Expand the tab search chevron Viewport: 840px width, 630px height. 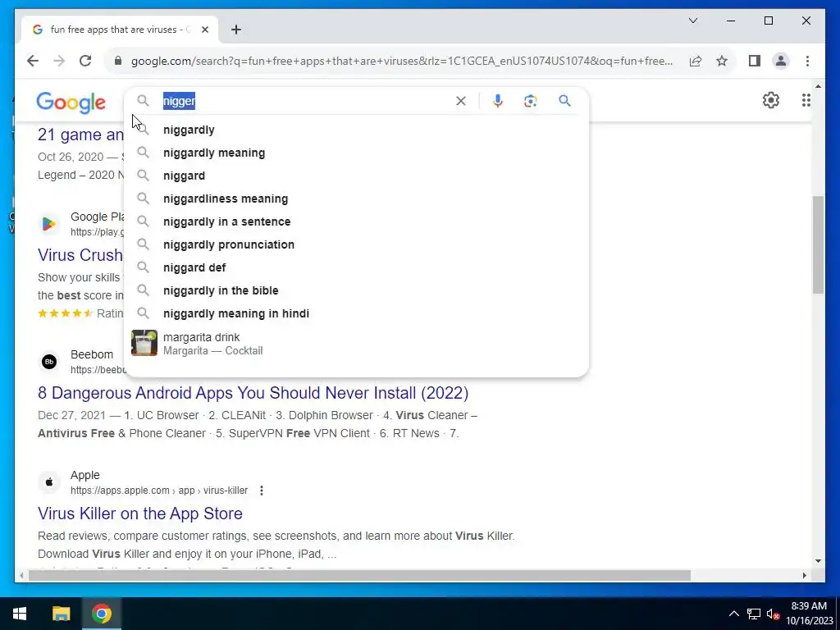click(x=692, y=21)
